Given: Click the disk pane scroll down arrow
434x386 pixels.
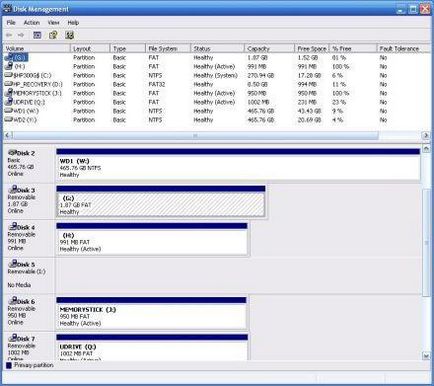Looking at the screenshot, I should pyautogui.click(x=426, y=356).
